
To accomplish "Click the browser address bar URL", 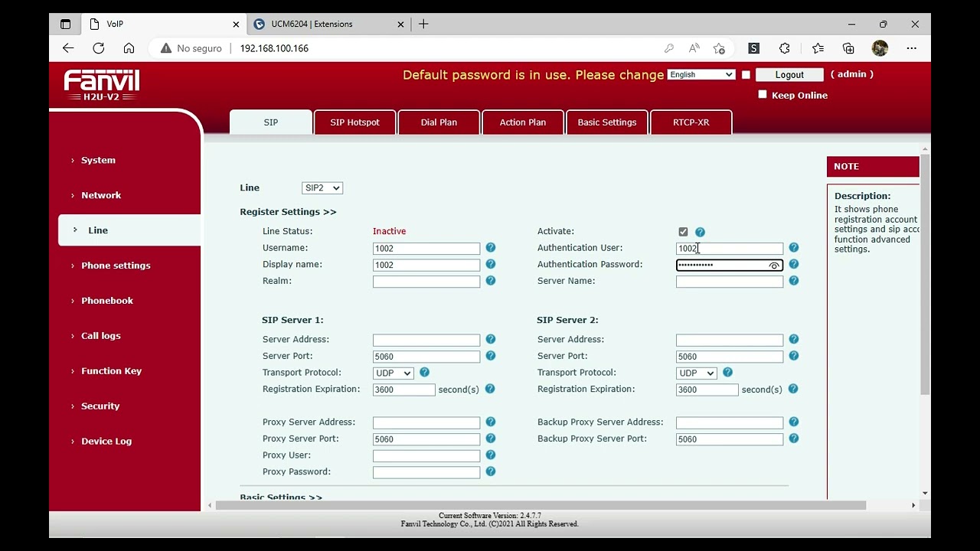I will coord(274,48).
